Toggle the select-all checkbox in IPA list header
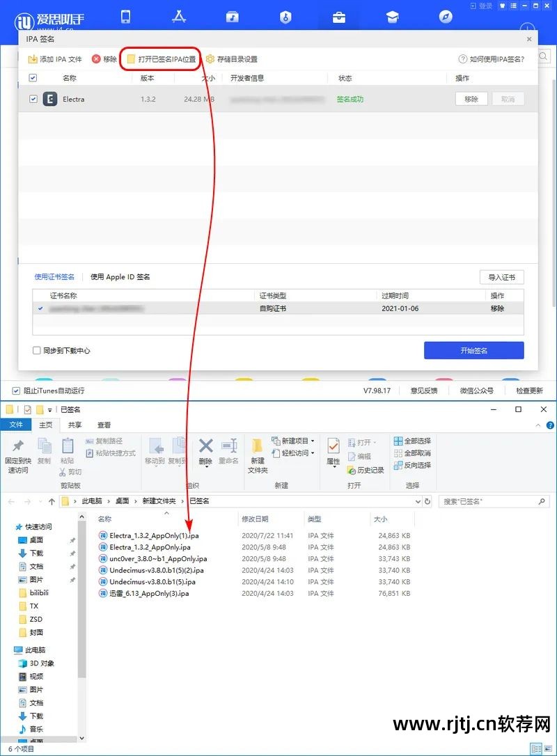This screenshot has height=756, width=557. (33, 78)
